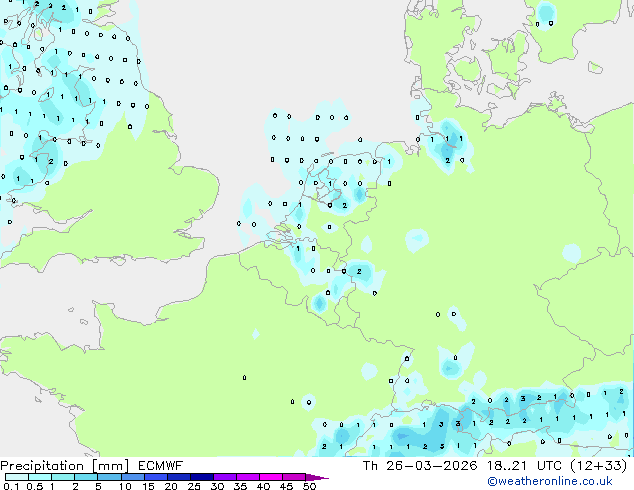Click the 45–50 mm legend swatch
This screenshot has height=490, width=634.
294,477
